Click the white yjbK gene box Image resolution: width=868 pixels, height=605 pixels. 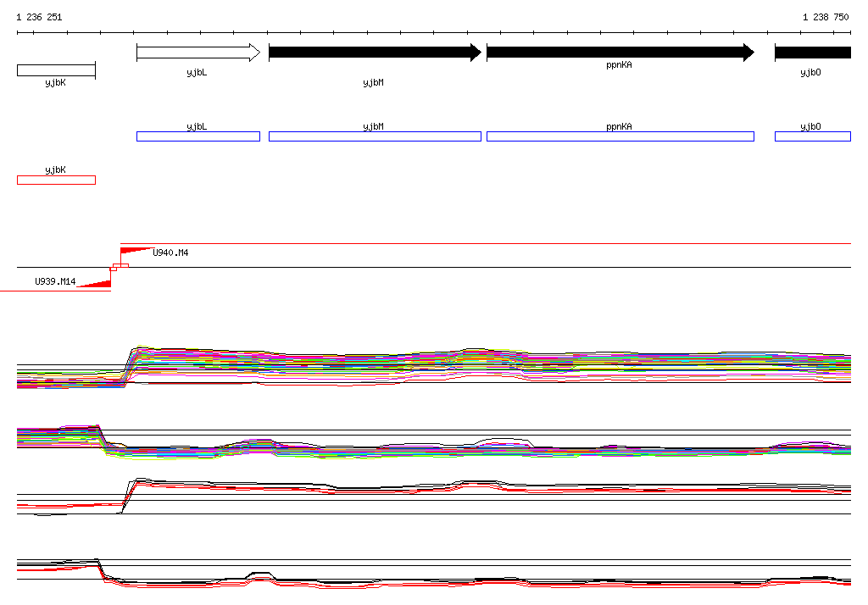[57, 70]
